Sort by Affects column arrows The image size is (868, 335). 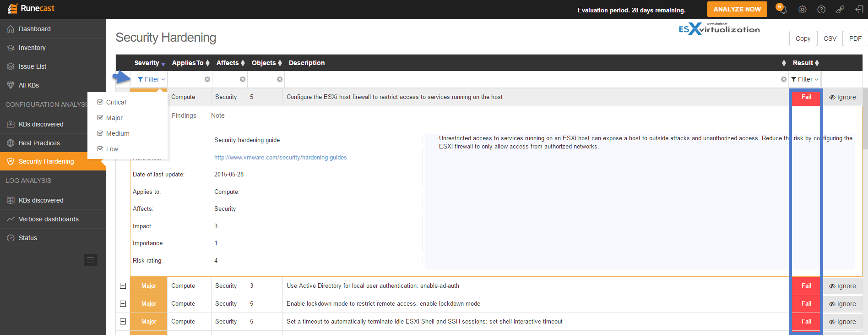point(243,63)
